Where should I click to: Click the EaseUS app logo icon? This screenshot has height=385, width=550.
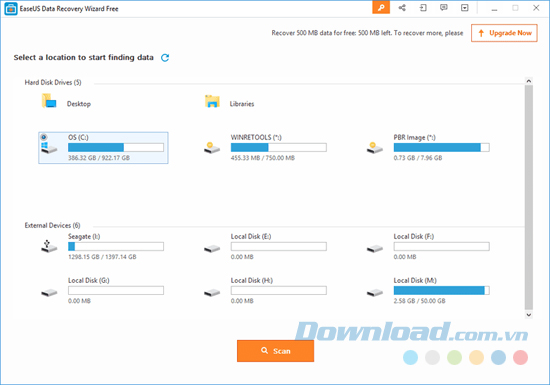point(11,9)
